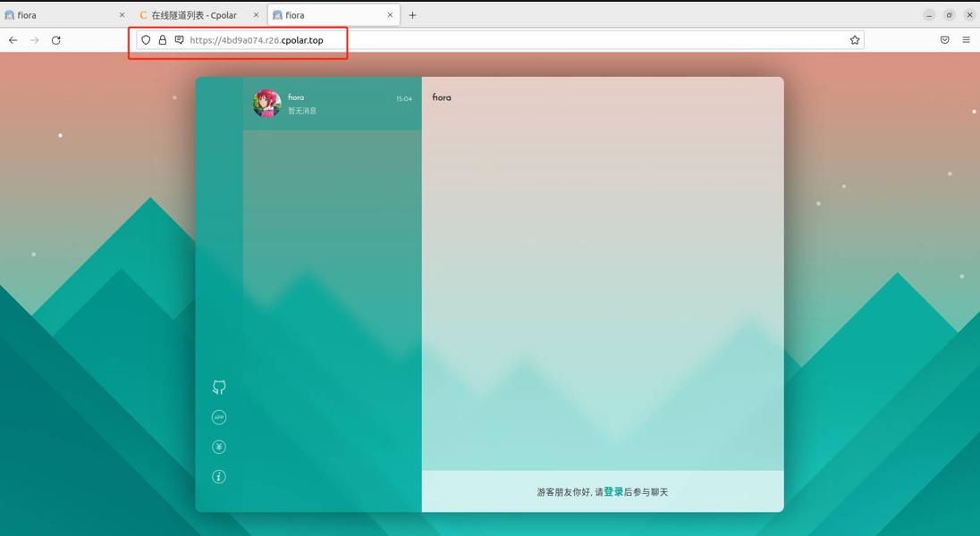Click the 登录 login link
Image resolution: width=980 pixels, height=536 pixels.
pos(613,491)
